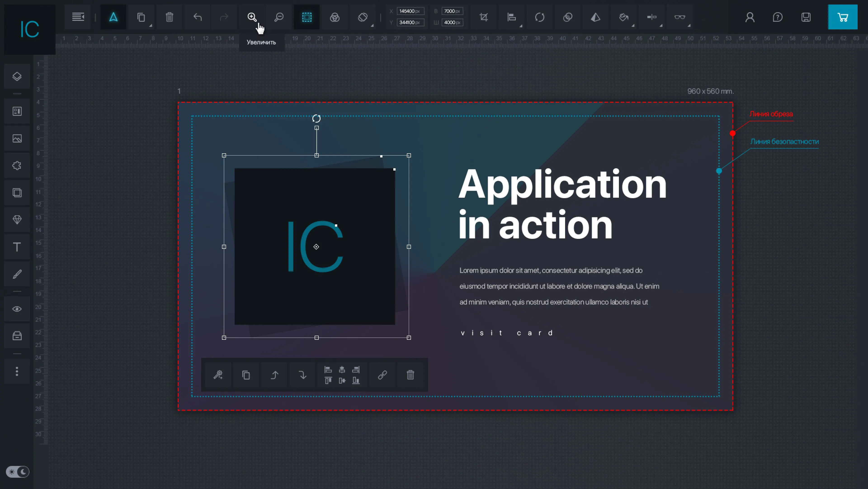Click the align objects icon in top toolbar
This screenshot has width=868, height=489.
[512, 17]
